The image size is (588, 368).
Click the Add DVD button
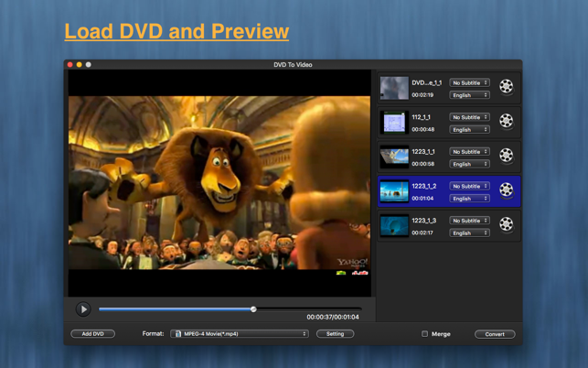(x=93, y=334)
